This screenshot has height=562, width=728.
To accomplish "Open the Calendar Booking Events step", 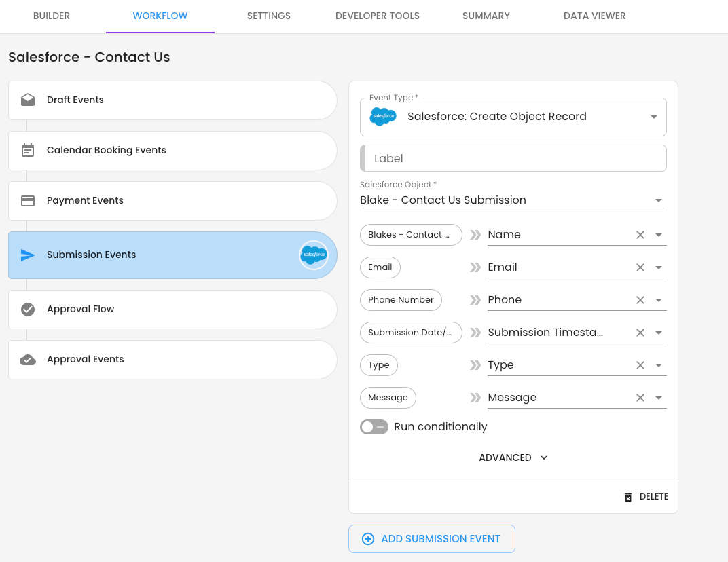I will point(172,151).
